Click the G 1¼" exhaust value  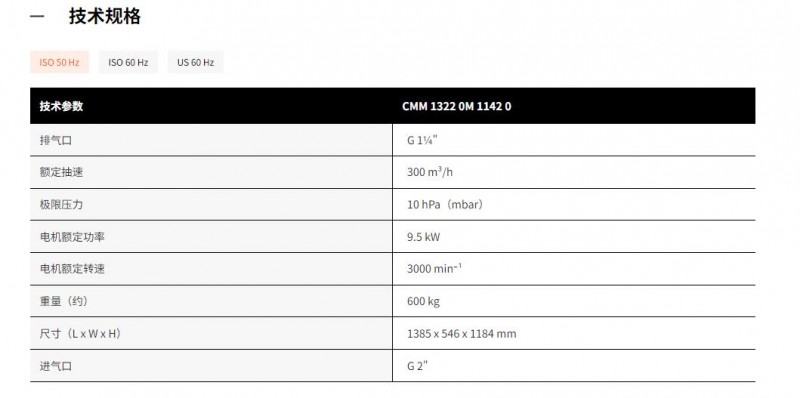422,140
